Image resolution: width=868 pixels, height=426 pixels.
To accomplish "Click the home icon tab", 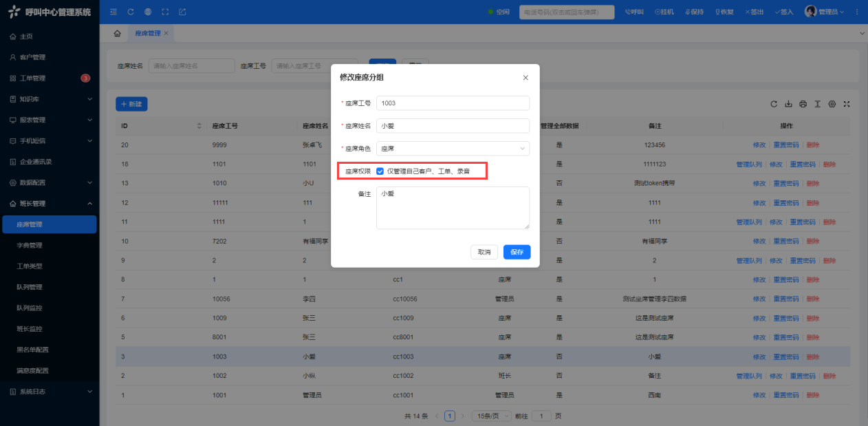I will coord(117,33).
